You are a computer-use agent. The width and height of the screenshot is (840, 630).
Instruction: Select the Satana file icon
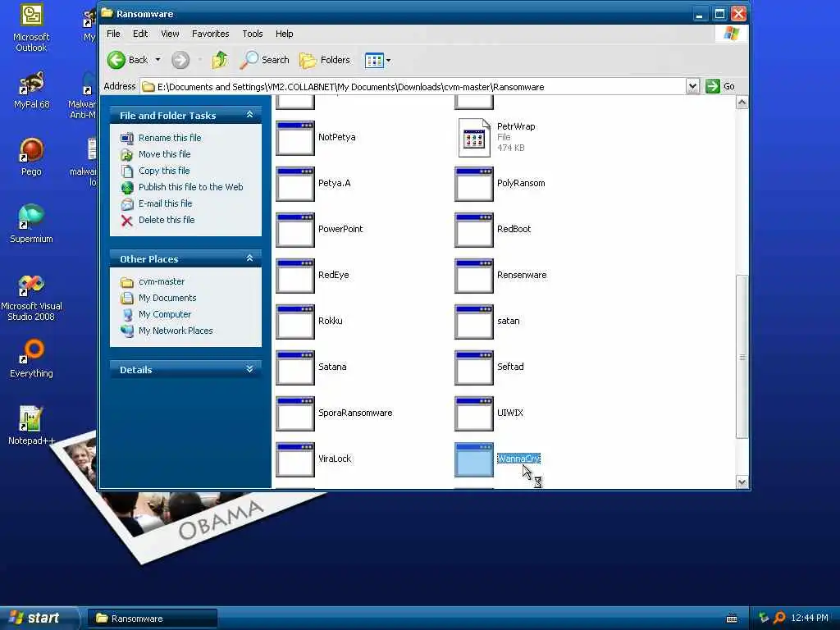[295, 367]
